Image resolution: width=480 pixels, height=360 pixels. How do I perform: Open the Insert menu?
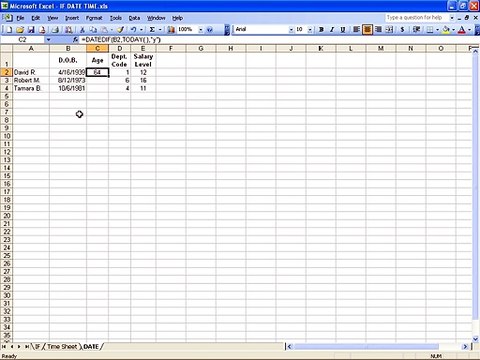(72, 18)
